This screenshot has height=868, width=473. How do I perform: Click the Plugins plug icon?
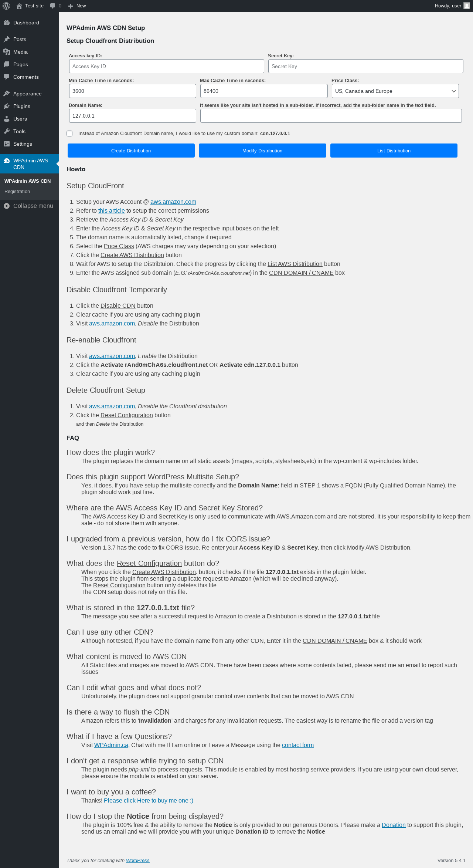[7, 106]
